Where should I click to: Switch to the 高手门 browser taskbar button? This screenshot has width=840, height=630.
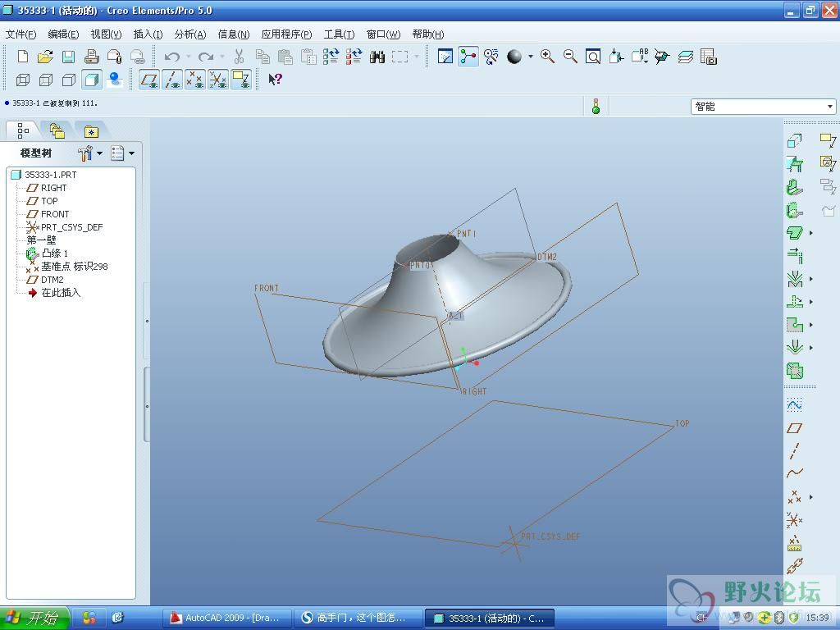[x=358, y=619]
